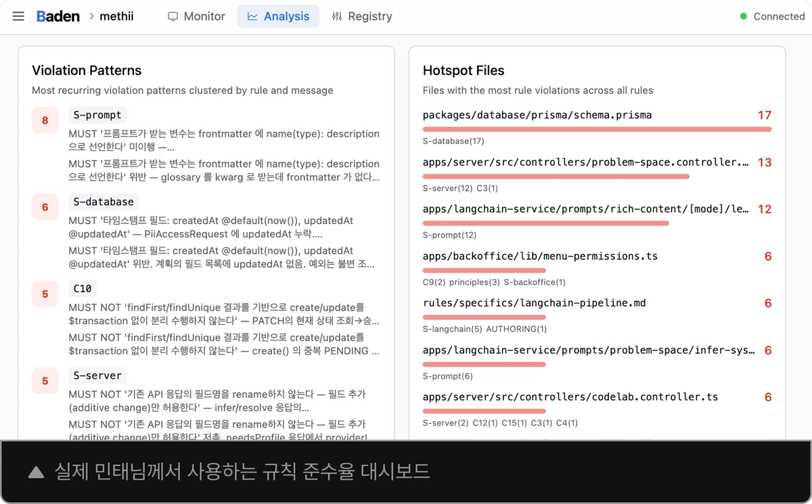Go to the Registry tab

pyautogui.click(x=362, y=16)
